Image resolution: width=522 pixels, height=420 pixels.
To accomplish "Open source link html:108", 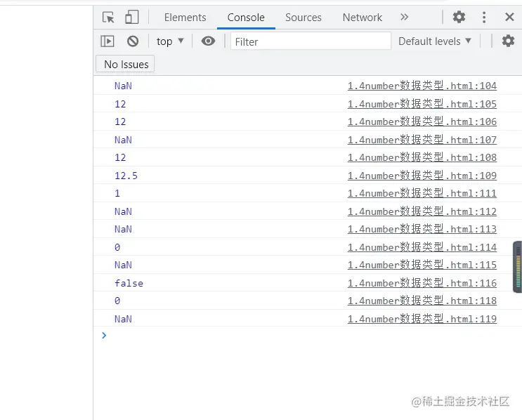I will pos(422,157).
